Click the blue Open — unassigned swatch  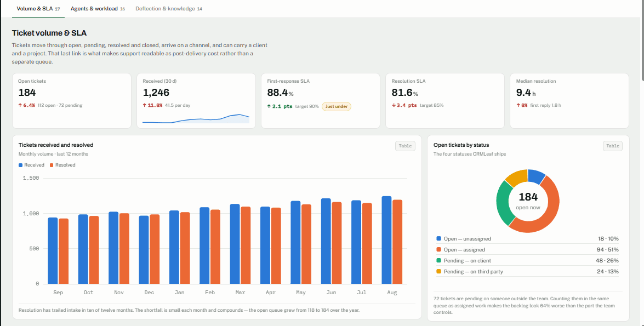pos(438,238)
